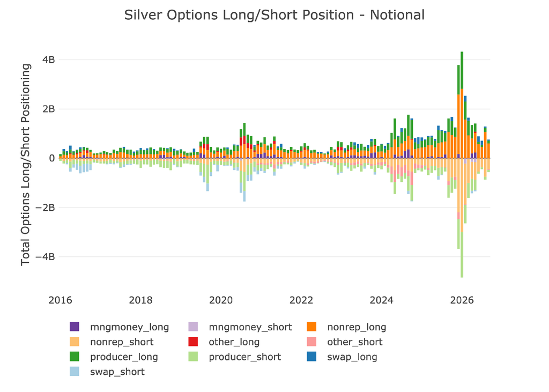The height and width of the screenshot is (392, 549).
Task: Click the producer_long green legend swatch
Action: (x=74, y=357)
